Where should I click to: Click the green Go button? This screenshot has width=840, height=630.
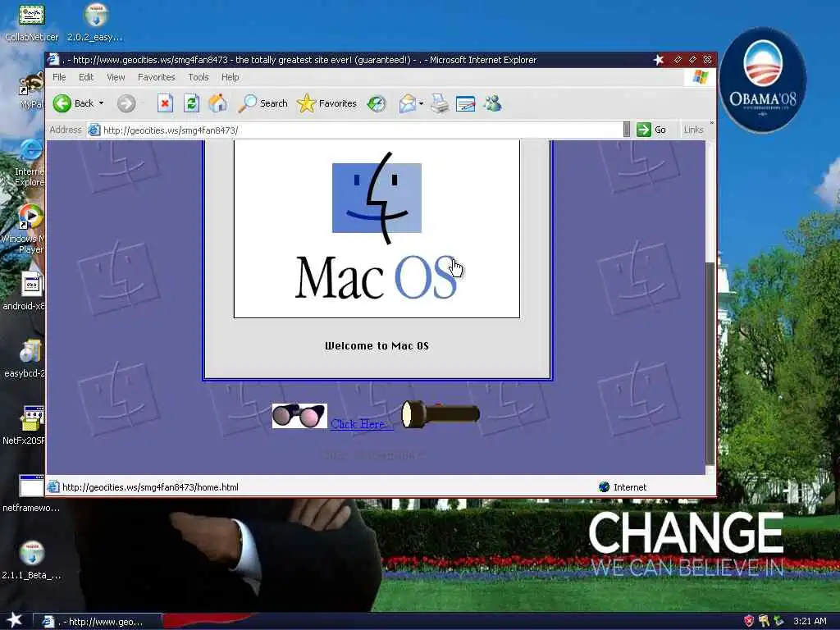(x=651, y=130)
